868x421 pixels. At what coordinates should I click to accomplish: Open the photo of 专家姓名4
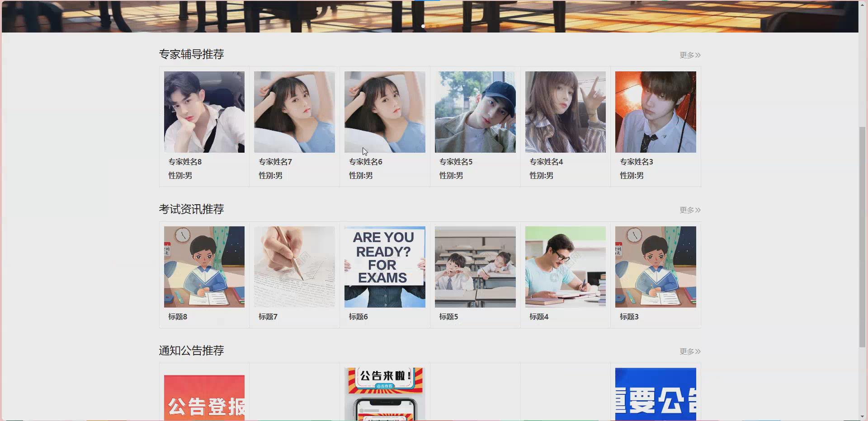566,112
